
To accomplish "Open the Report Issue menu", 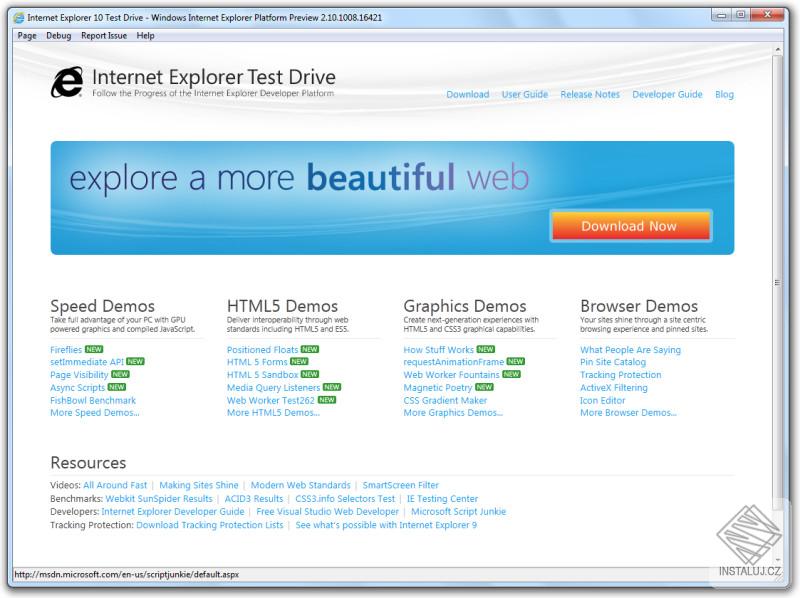I will (x=104, y=35).
